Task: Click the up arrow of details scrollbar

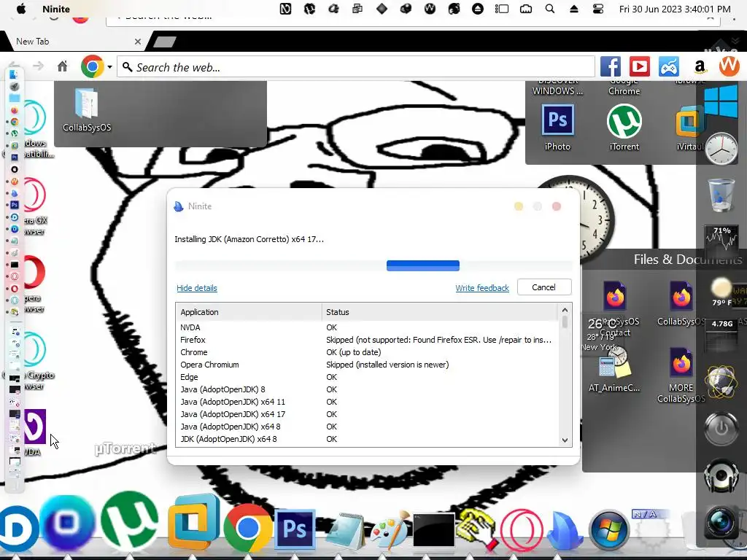Action: point(565,311)
